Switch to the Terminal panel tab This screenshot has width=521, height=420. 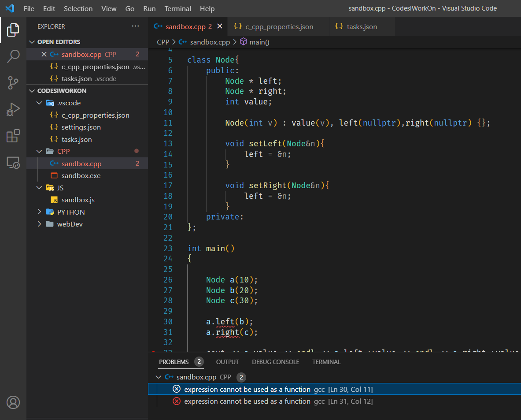pyautogui.click(x=326, y=362)
